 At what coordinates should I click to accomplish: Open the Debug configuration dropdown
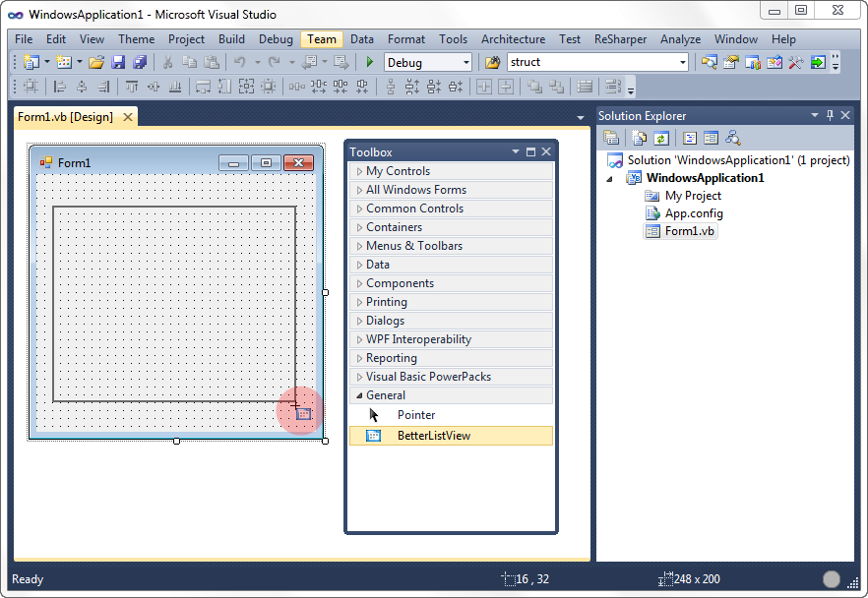(466, 62)
